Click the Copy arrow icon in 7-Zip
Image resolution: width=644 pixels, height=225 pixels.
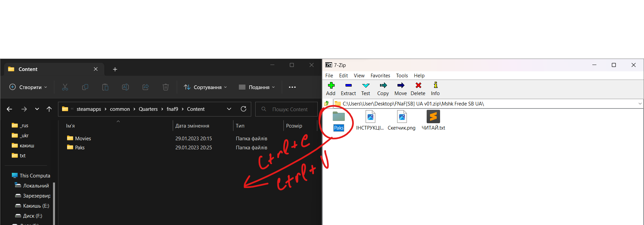[x=383, y=86]
